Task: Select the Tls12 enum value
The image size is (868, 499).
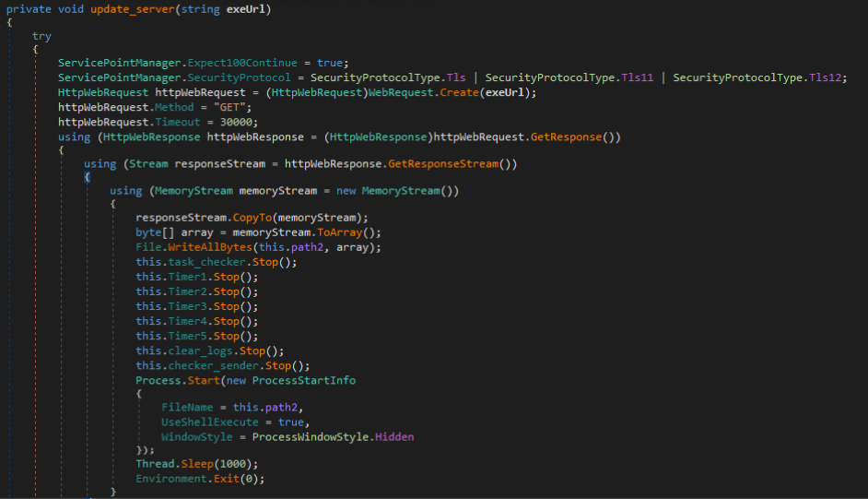Action: [826, 78]
